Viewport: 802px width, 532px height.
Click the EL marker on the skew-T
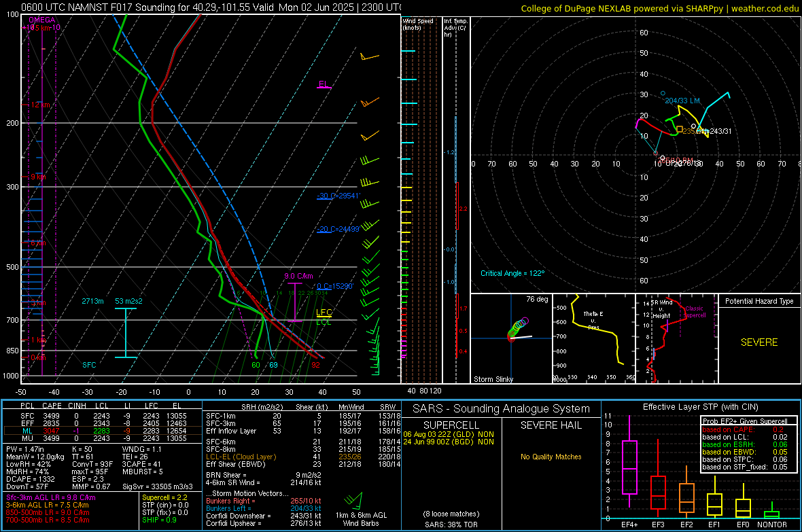(x=324, y=84)
